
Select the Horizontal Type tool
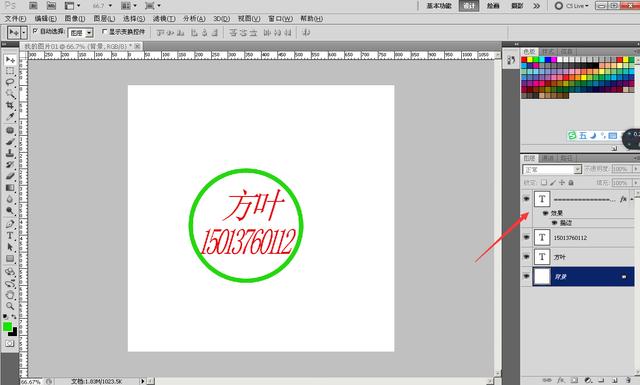(10, 236)
